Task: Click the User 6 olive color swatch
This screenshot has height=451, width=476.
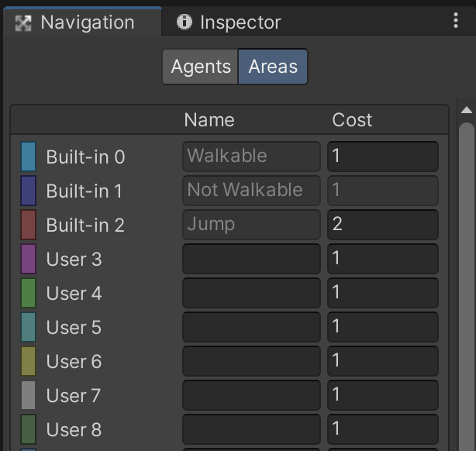Action: click(x=29, y=361)
